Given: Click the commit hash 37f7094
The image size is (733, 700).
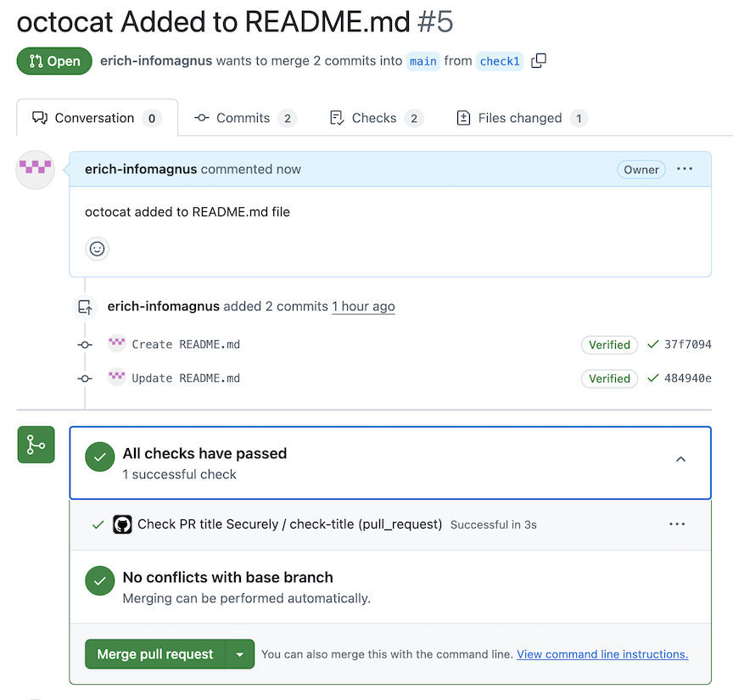Looking at the screenshot, I should pyautogui.click(x=689, y=344).
